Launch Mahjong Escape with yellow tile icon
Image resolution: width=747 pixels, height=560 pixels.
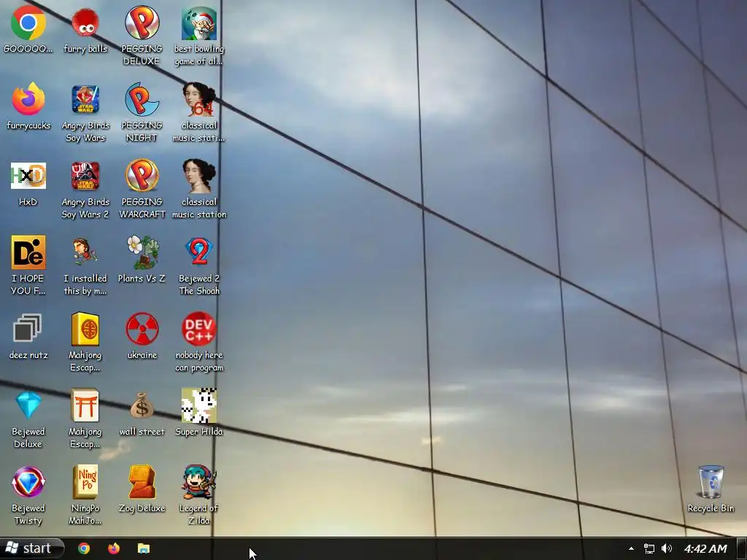[x=85, y=329]
